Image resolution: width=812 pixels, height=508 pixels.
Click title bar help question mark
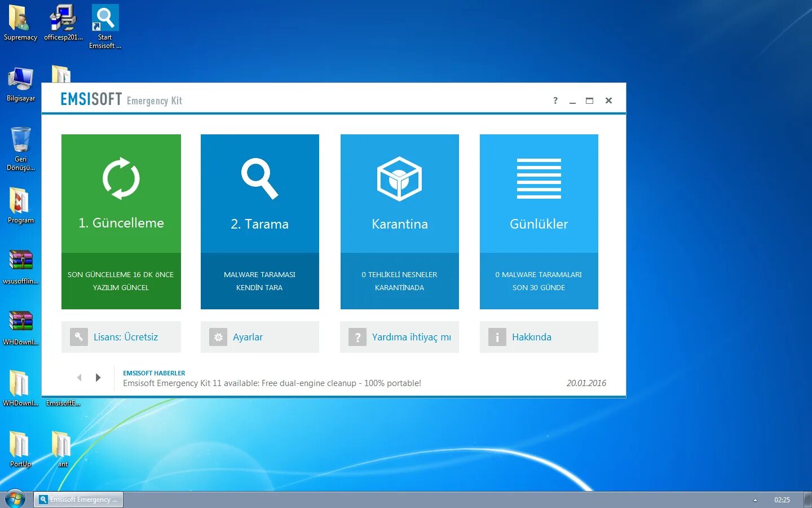555,100
